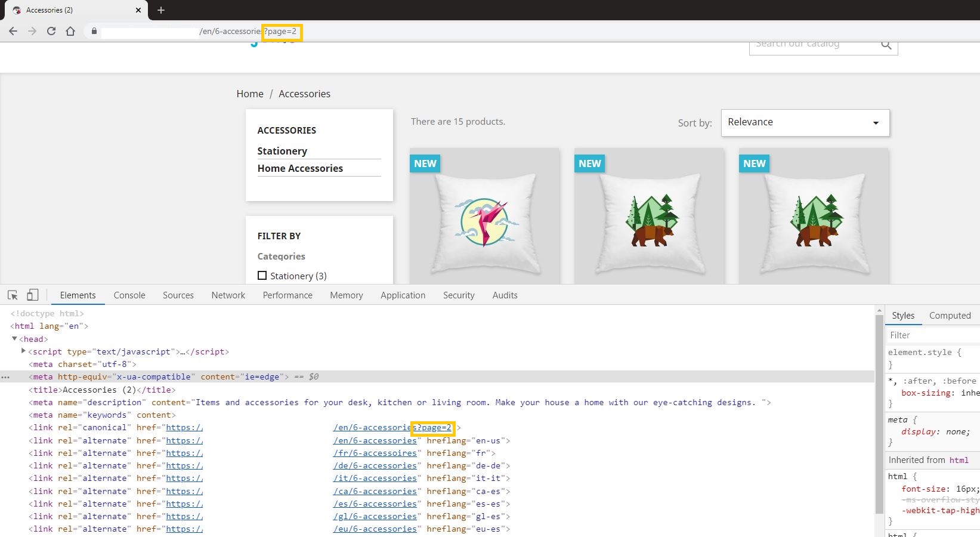This screenshot has height=537, width=980.
Task: Open the Network tab
Action: [x=228, y=295]
